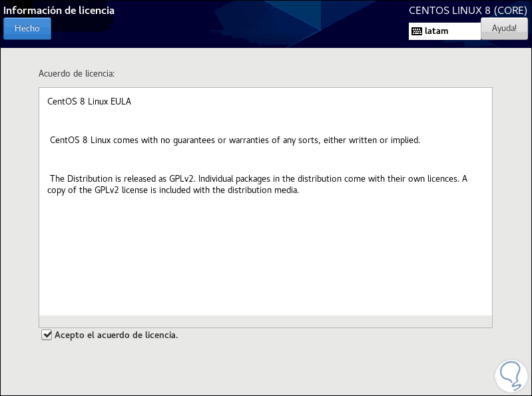Screen dimensions: 532x396
Task: Click the keyboard icon beside latam
Action: tap(417, 31)
